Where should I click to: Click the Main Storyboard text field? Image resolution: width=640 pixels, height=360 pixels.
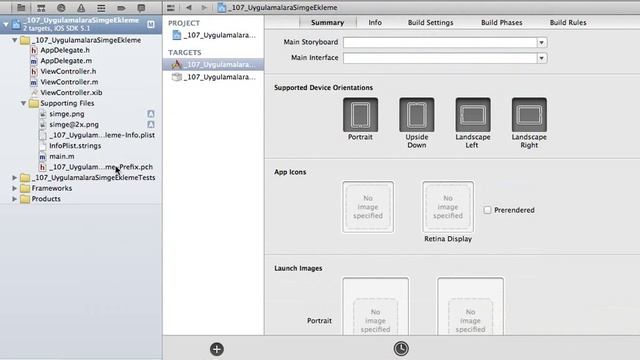point(440,42)
